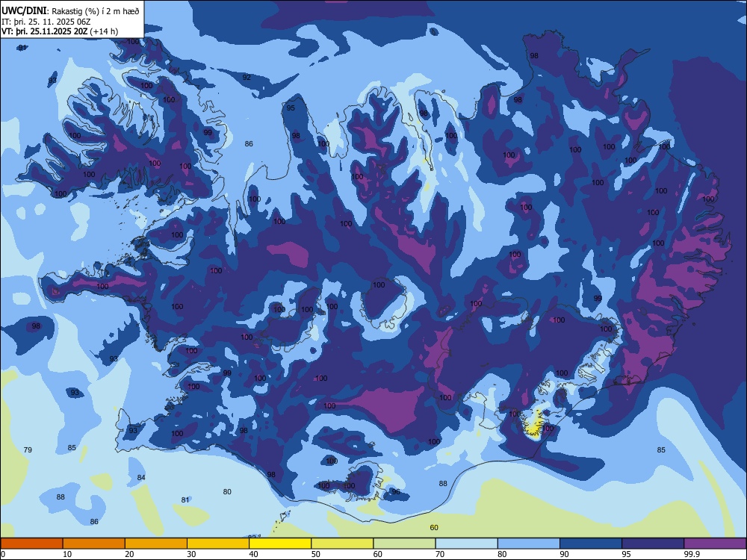Screen dimensions: 747x560
Task: Pick the light orange 20–30 legend segment
Action: (156, 544)
